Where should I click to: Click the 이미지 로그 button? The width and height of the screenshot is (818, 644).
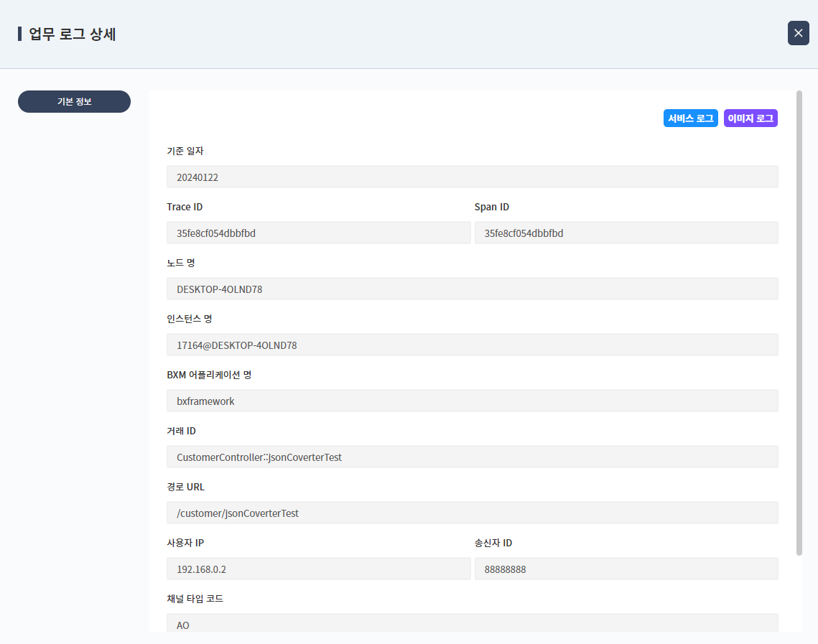point(750,118)
